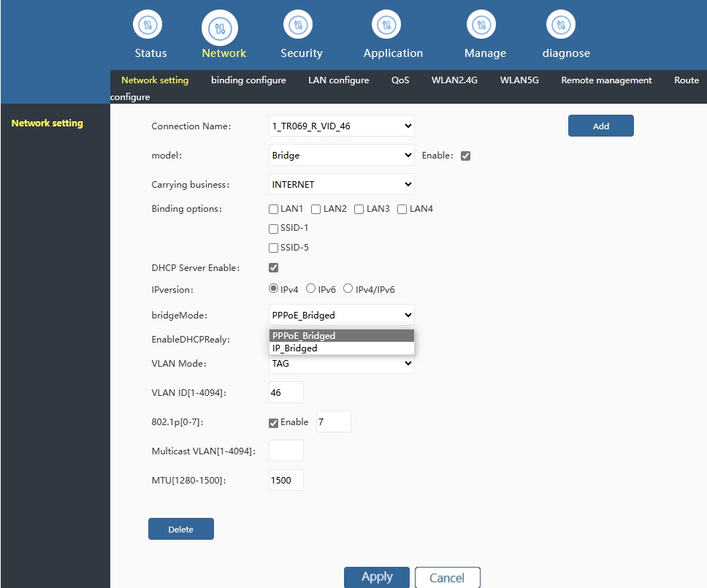Image resolution: width=707 pixels, height=588 pixels.
Task: Open the Security section icon
Action: (x=298, y=26)
